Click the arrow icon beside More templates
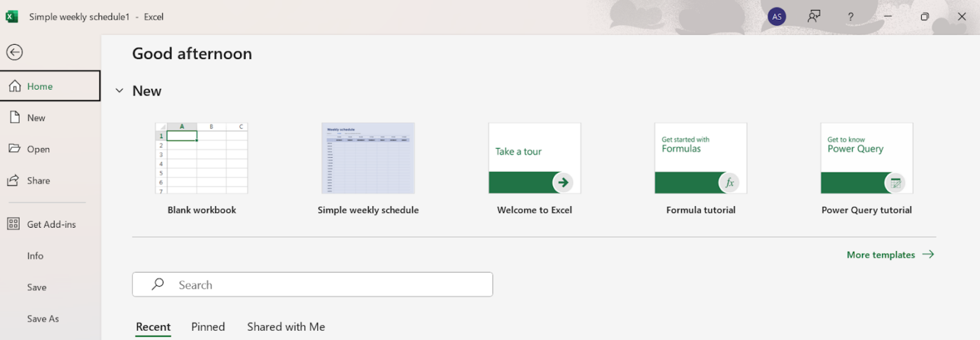 [x=928, y=254]
